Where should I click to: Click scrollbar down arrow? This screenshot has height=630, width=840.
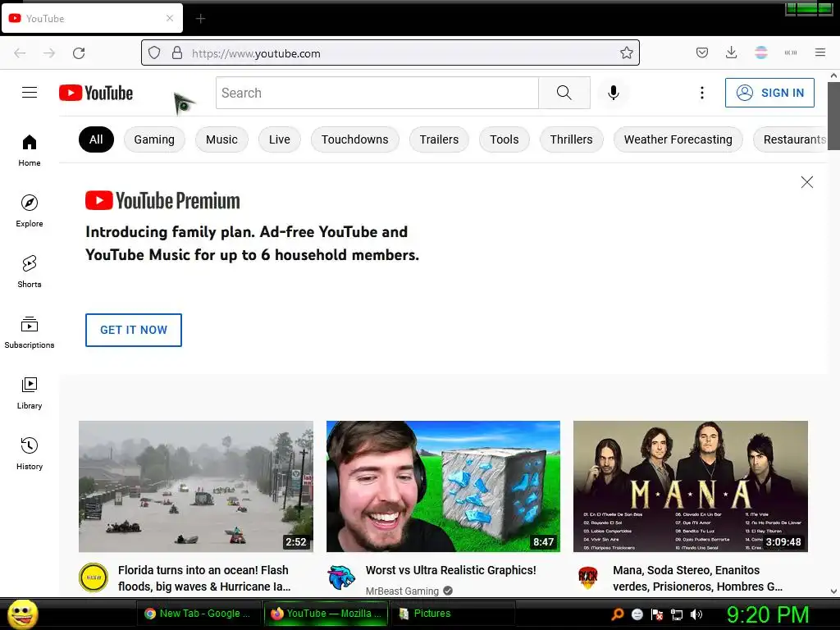pyautogui.click(x=833, y=591)
